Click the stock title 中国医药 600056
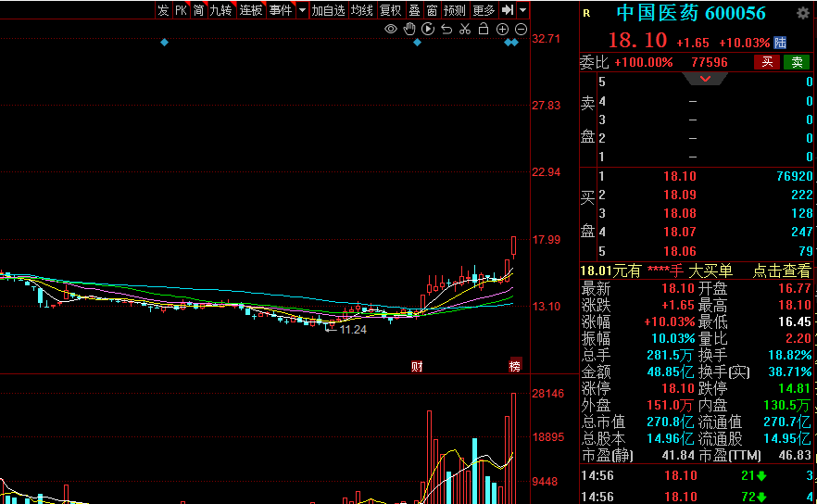This screenshot has height=504, width=817. point(691,13)
